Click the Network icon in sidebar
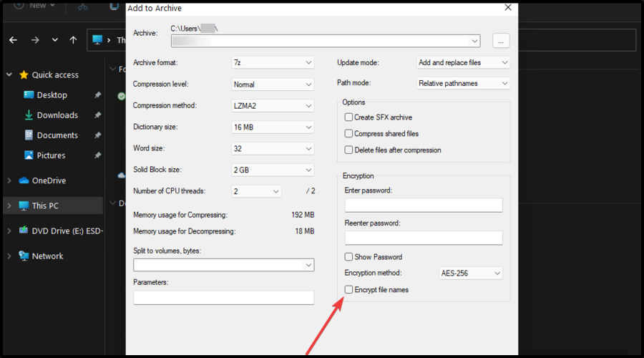 click(24, 256)
